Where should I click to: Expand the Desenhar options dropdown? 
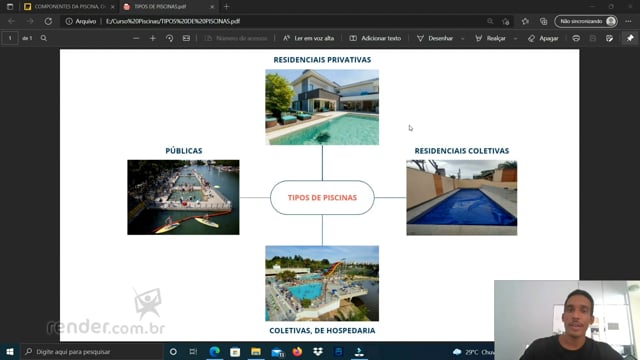point(462,38)
